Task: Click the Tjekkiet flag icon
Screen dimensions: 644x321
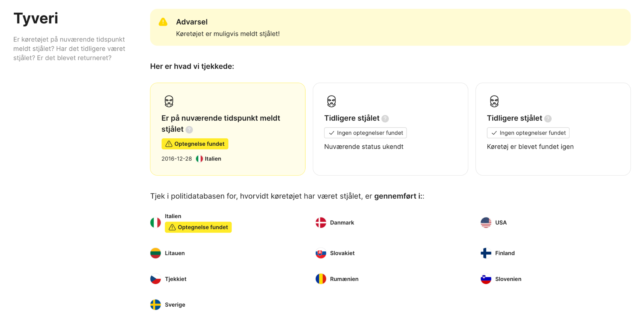Action: point(156,279)
